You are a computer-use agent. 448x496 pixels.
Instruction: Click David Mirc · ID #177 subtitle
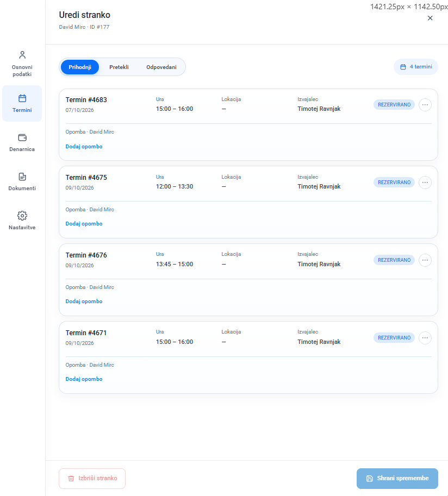[x=84, y=27]
